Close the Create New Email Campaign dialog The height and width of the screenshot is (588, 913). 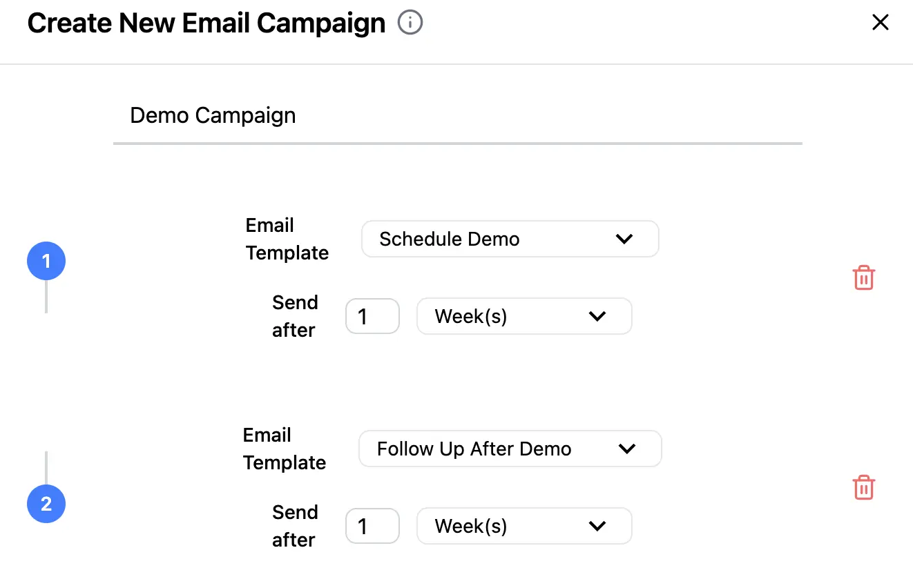[x=880, y=23]
